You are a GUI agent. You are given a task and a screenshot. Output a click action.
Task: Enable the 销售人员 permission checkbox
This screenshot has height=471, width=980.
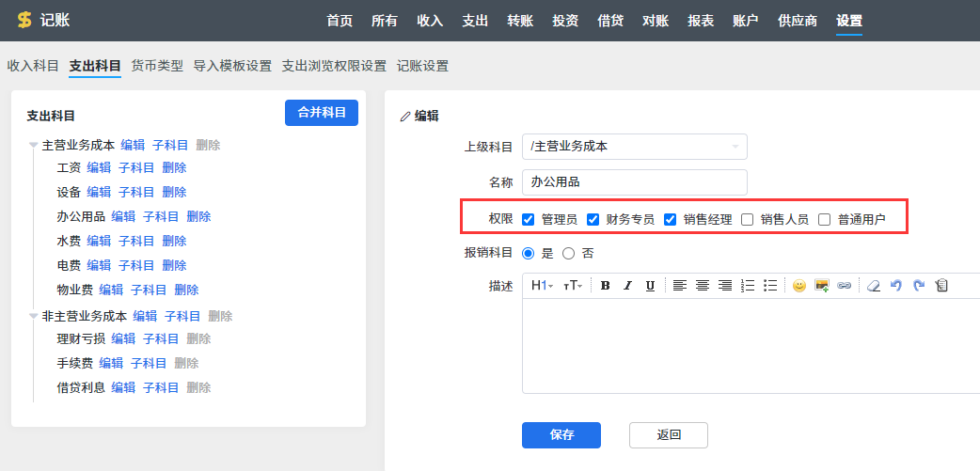[x=748, y=220]
